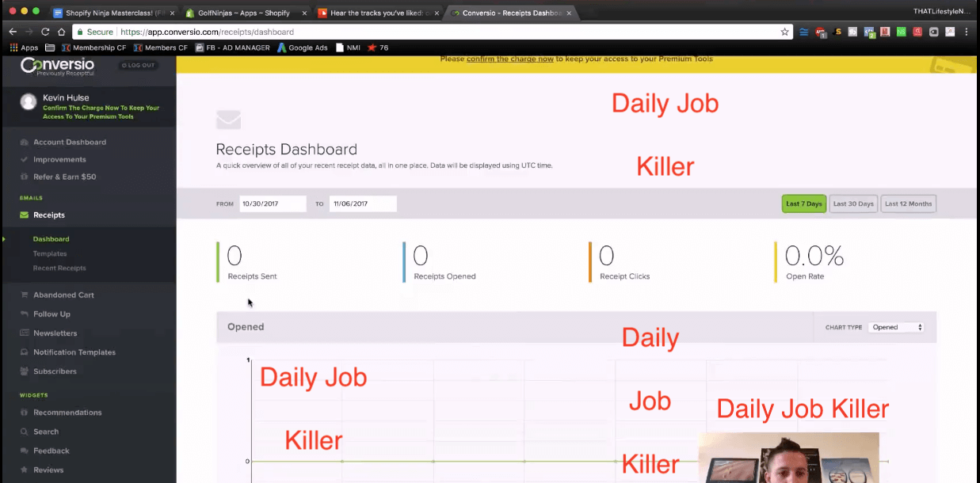
Task: Click the browser home icon
Action: (61, 32)
